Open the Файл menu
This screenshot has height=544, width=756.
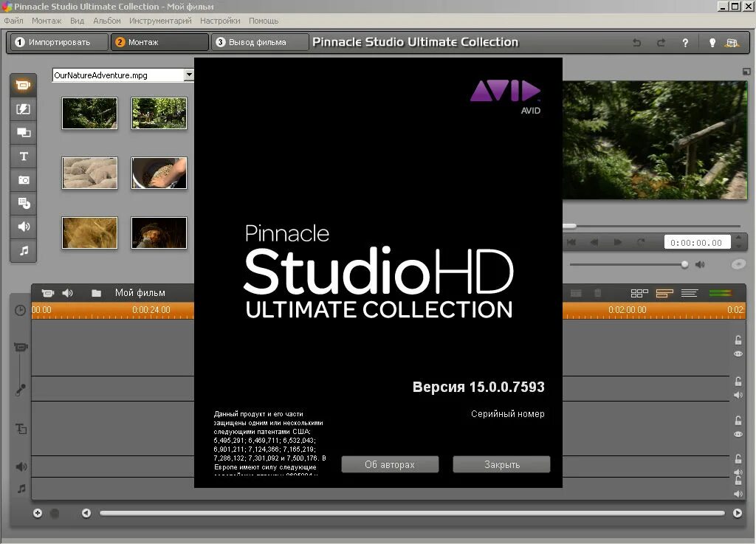(13, 21)
